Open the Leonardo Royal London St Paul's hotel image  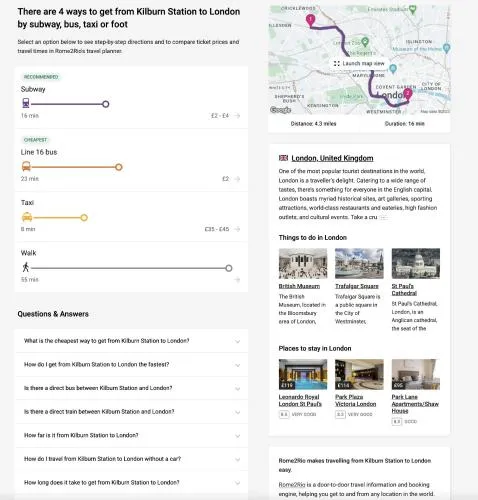tap(303, 374)
